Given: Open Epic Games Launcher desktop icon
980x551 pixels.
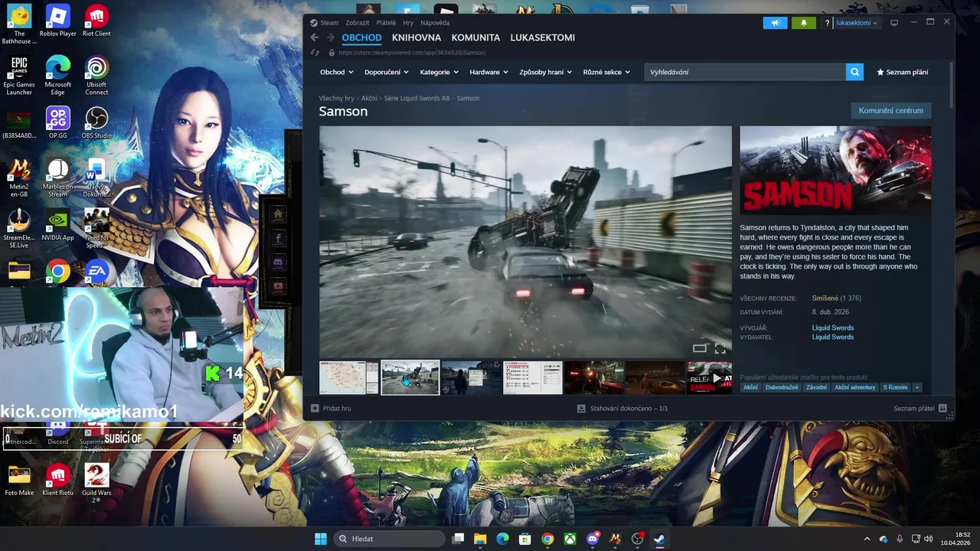Looking at the screenshot, I should click(x=19, y=75).
